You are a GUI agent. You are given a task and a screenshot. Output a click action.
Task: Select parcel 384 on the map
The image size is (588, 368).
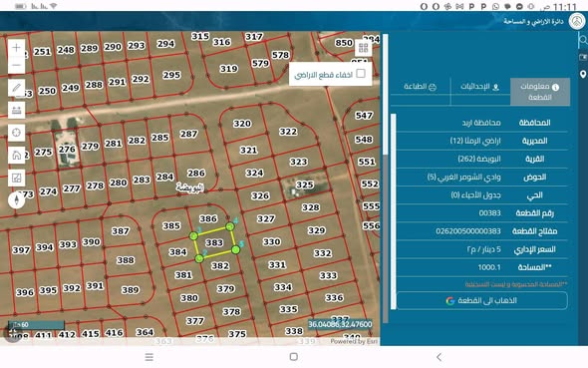[x=177, y=252]
